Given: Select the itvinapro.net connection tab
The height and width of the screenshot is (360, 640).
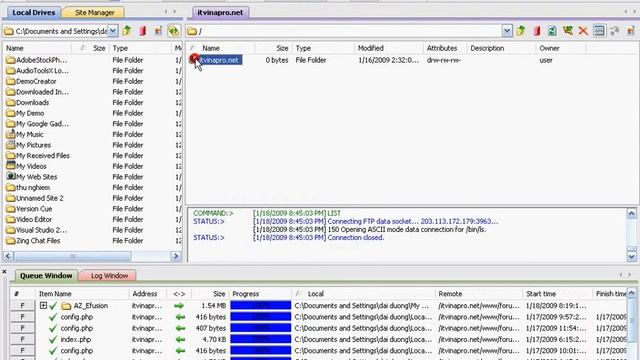Looking at the screenshot, I should 220,13.
